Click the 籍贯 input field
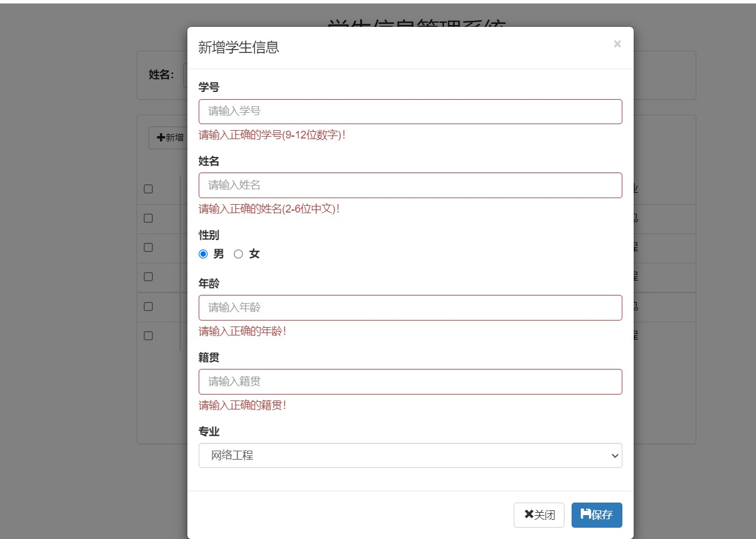 coord(410,381)
